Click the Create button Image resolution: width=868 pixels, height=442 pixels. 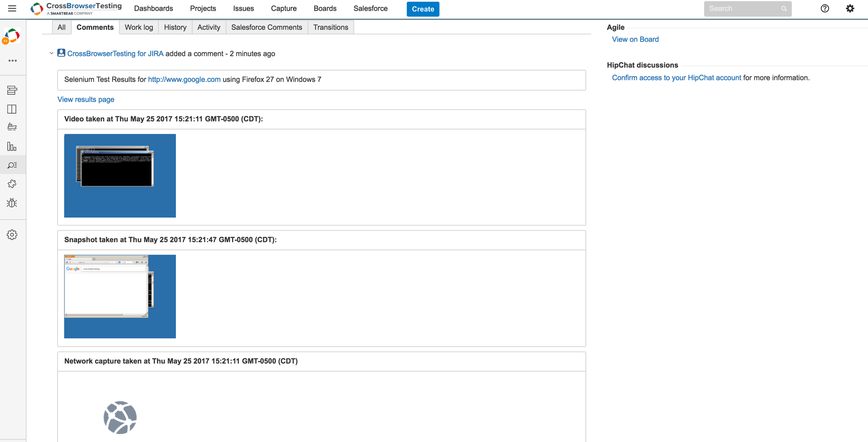(423, 9)
